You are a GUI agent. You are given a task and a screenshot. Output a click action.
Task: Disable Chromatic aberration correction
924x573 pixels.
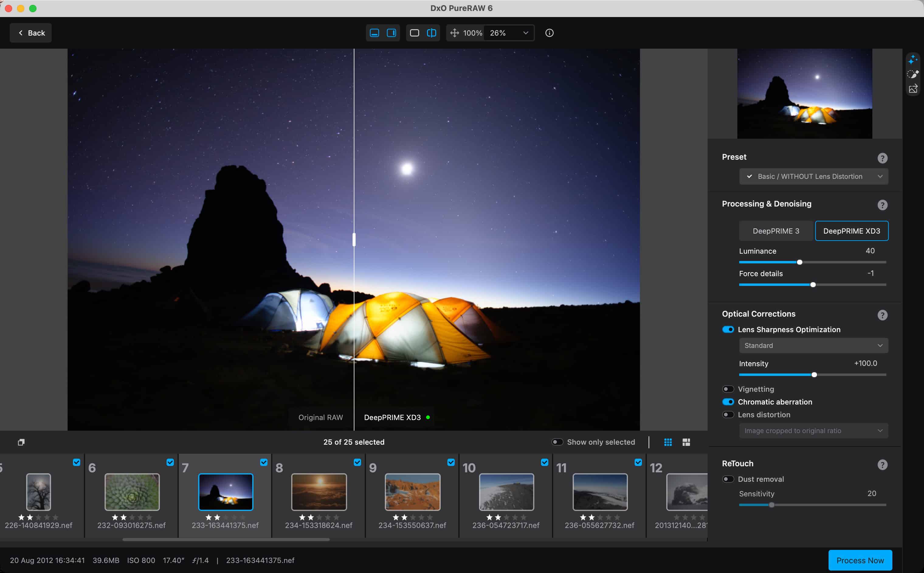[728, 402]
